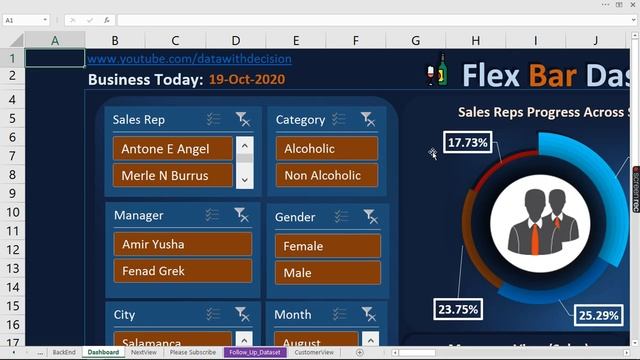Image resolution: width=640 pixels, height=360 pixels.
Task: Toggle multi-select on City slicer
Action: pyautogui.click(x=213, y=314)
